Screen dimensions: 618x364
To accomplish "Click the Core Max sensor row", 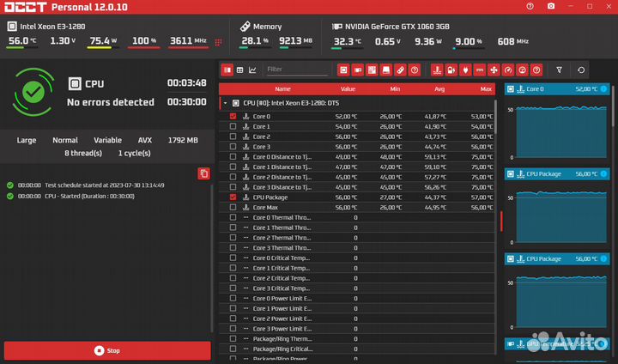I will pos(283,207).
